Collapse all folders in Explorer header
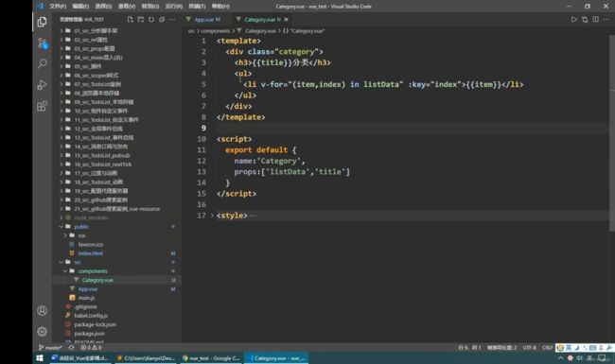Image resolution: width=615 pixels, height=364 pixels. click(162, 19)
